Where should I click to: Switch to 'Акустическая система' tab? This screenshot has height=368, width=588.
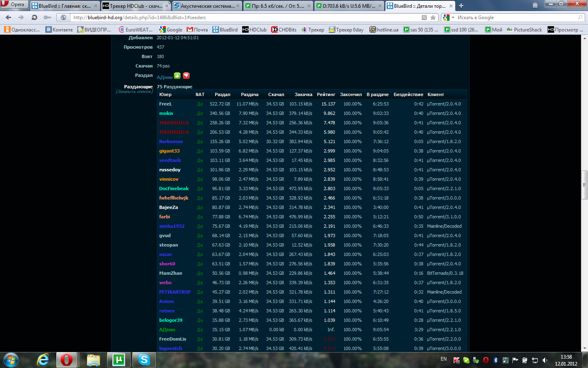[x=207, y=6]
